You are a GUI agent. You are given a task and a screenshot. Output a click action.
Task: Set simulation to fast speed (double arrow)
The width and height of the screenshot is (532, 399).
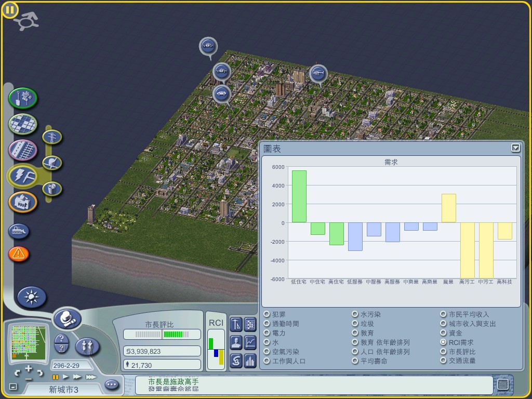pos(77,377)
